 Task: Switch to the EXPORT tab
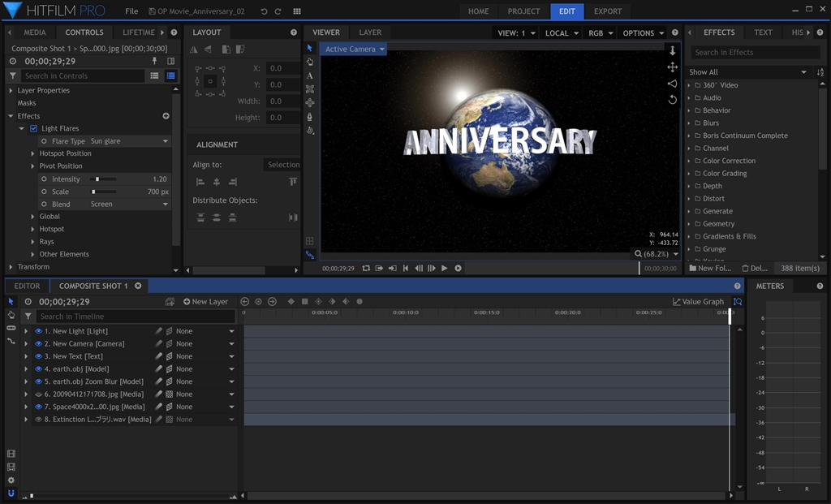point(607,11)
